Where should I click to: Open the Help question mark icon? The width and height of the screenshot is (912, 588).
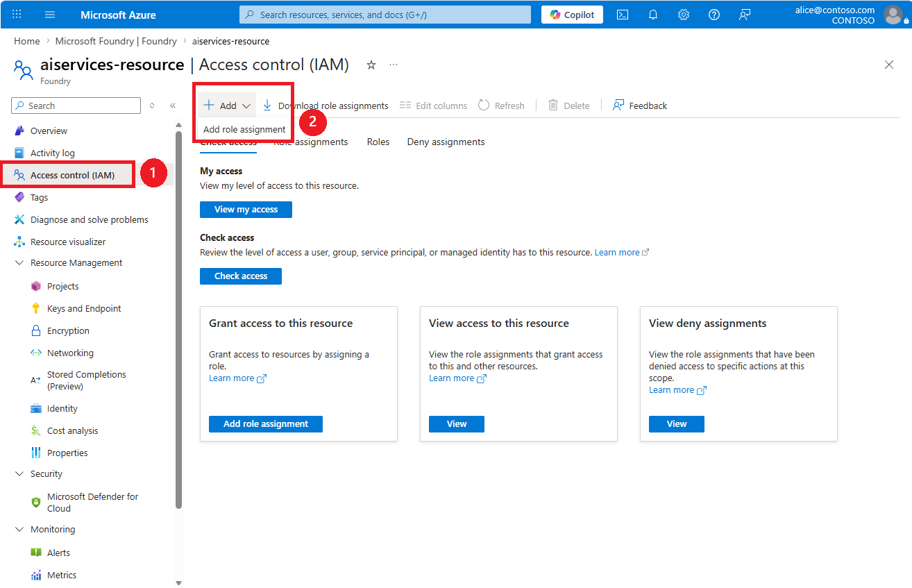pyautogui.click(x=714, y=15)
